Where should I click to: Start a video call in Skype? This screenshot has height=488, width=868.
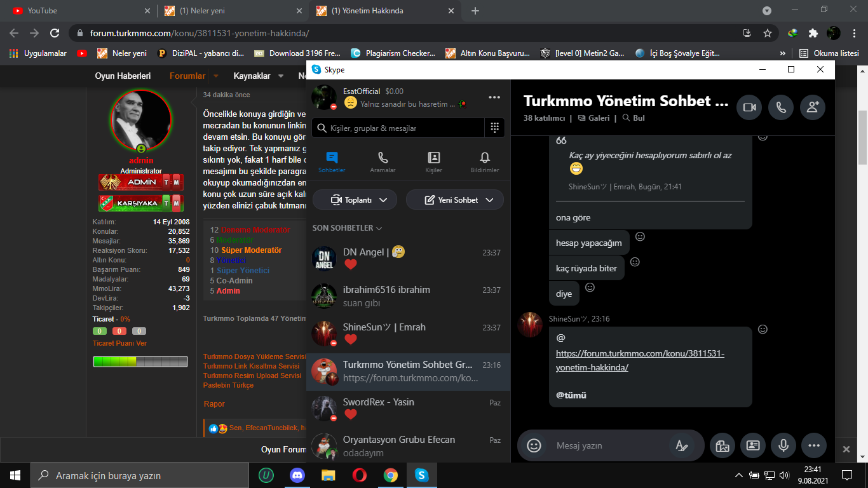point(749,108)
